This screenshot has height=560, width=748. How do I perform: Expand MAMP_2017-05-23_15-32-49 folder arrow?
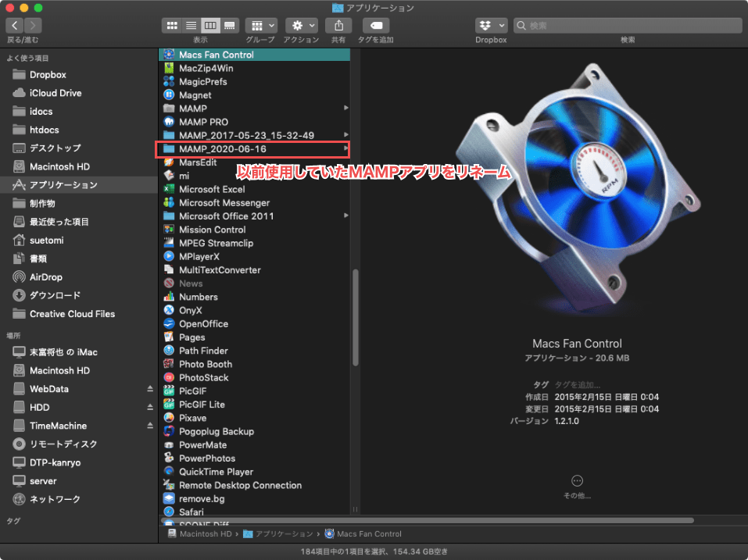point(345,135)
